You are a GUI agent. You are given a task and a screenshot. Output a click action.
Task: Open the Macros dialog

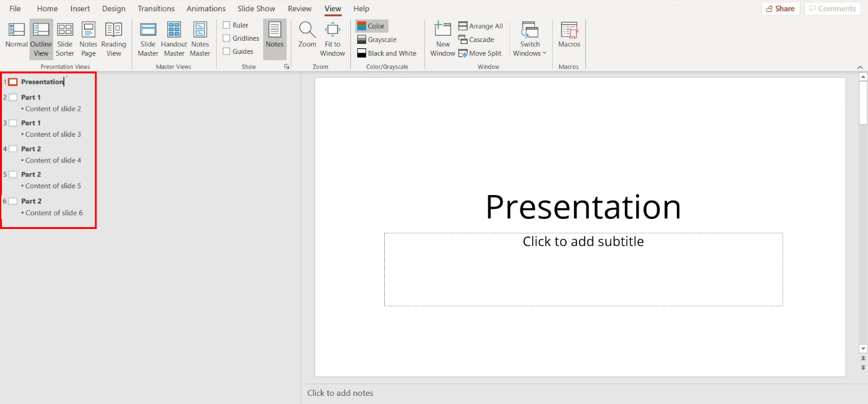568,39
